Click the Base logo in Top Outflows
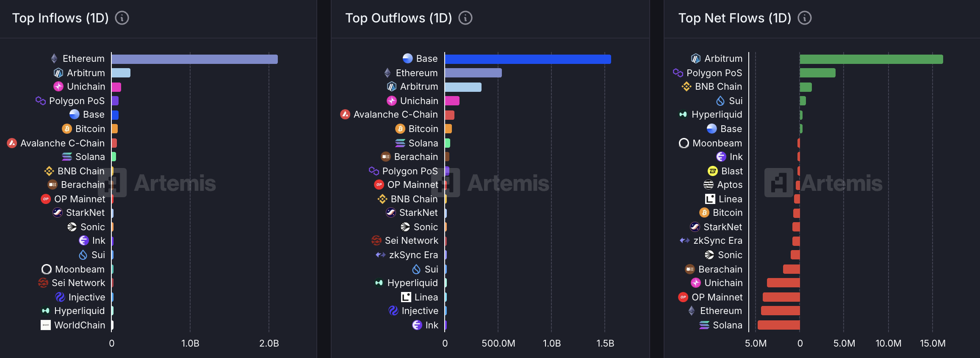 (x=408, y=58)
